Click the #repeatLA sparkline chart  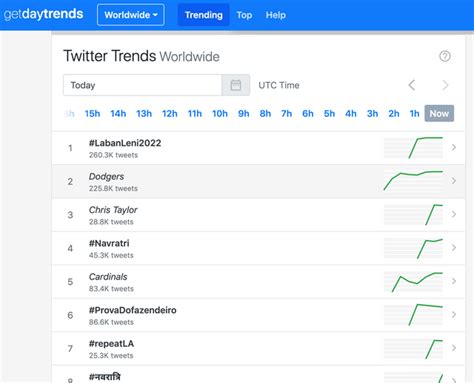(x=413, y=348)
